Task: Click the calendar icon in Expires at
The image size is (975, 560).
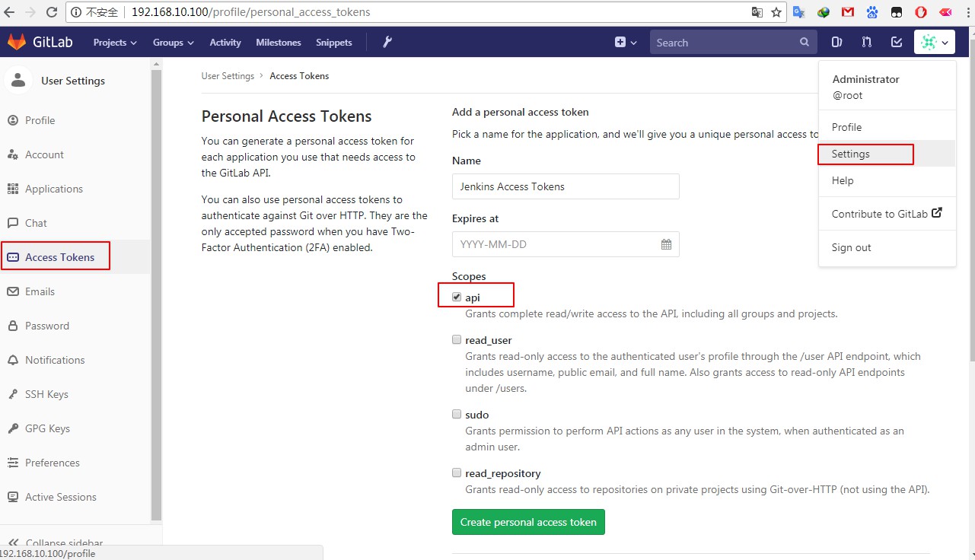Action: (666, 244)
